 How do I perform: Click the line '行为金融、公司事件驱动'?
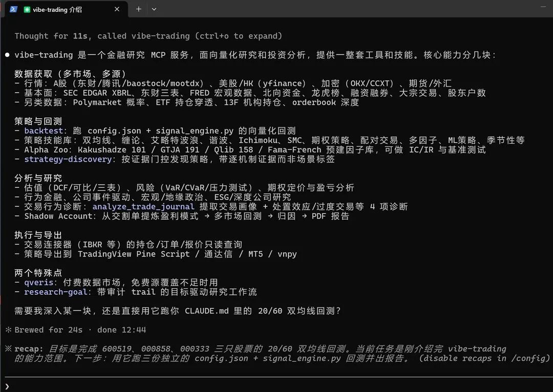[x=153, y=197]
